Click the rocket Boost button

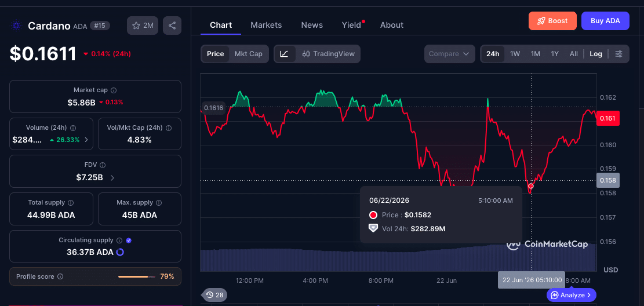tap(552, 21)
